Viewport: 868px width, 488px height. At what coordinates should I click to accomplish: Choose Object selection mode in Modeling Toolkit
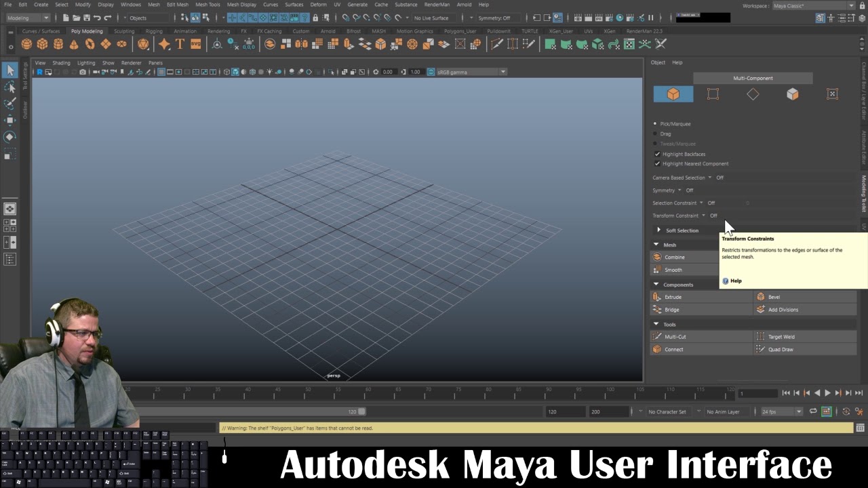[x=673, y=94]
